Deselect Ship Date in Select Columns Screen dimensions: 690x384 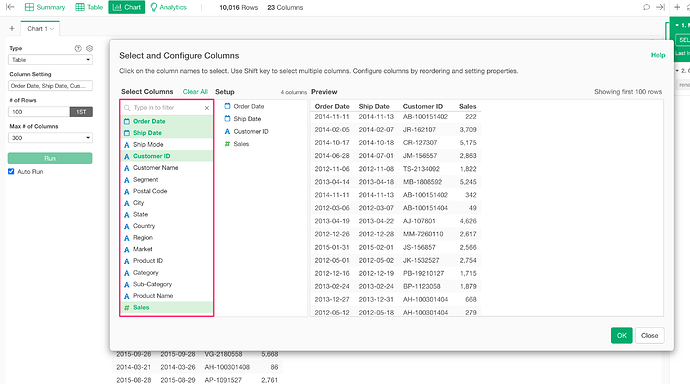[167, 133]
